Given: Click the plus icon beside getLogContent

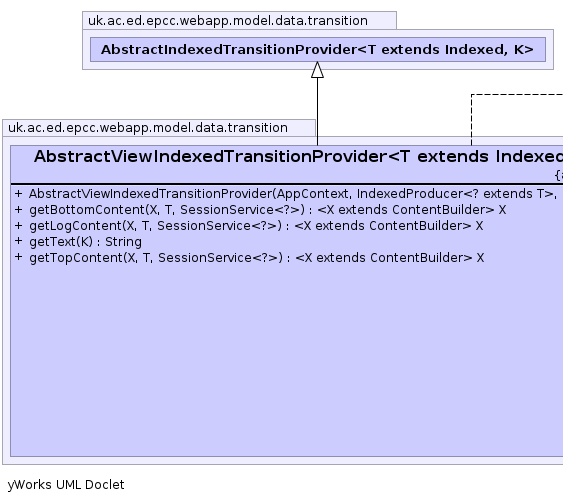Looking at the screenshot, I should click(x=19, y=226).
